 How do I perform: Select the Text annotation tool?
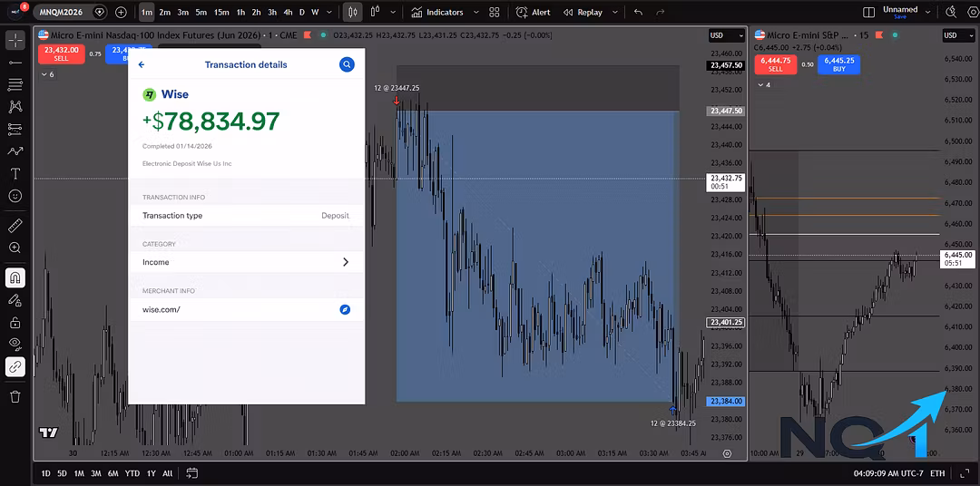point(15,173)
